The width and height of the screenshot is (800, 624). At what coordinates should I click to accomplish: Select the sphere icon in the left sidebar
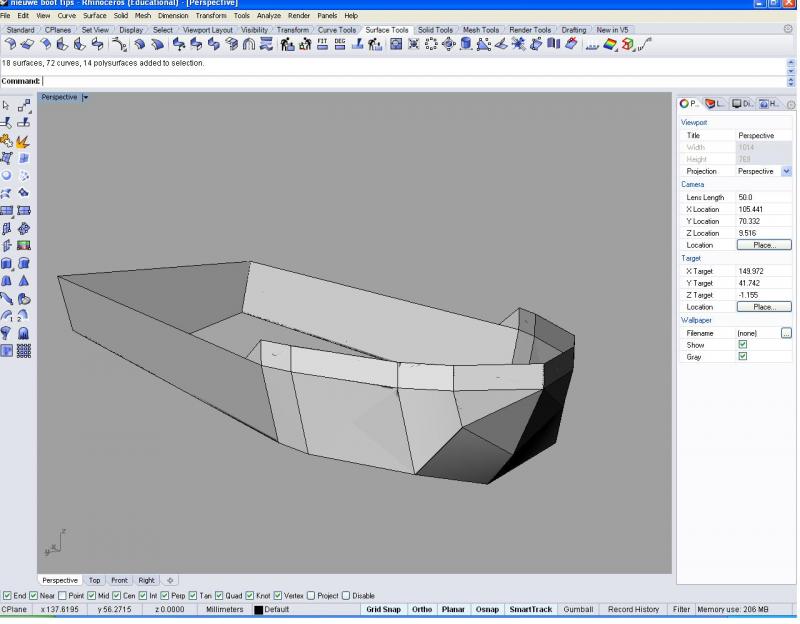point(6,176)
